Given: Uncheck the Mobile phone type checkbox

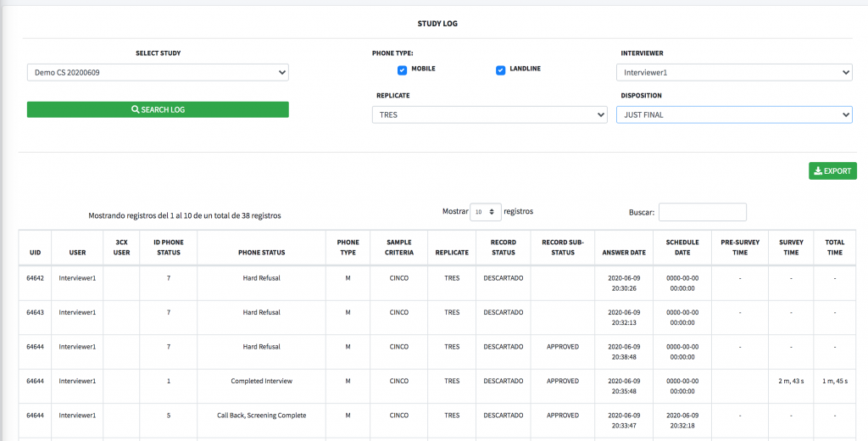Looking at the screenshot, I should [x=403, y=70].
